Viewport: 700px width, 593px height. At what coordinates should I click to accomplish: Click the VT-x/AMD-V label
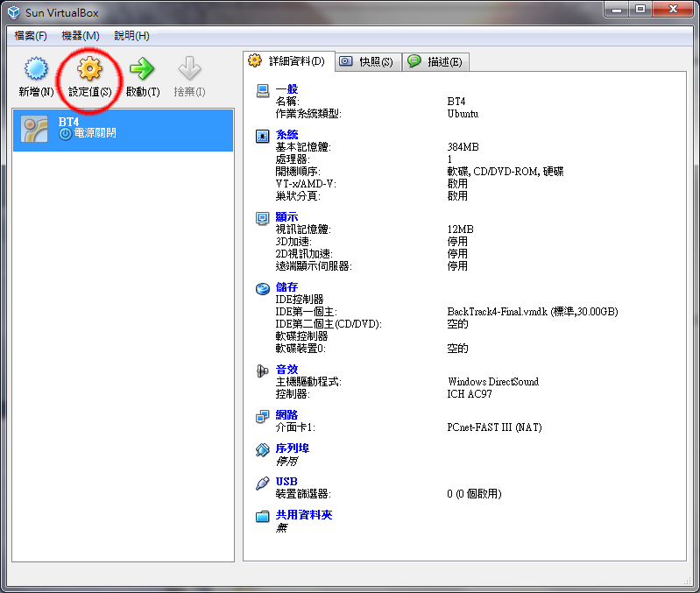(x=306, y=184)
